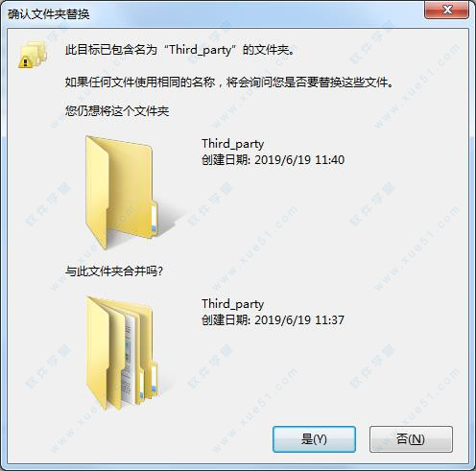This screenshot has width=476, height=471.
Task: Click the front cover of the empty folder
Action: coord(97,194)
